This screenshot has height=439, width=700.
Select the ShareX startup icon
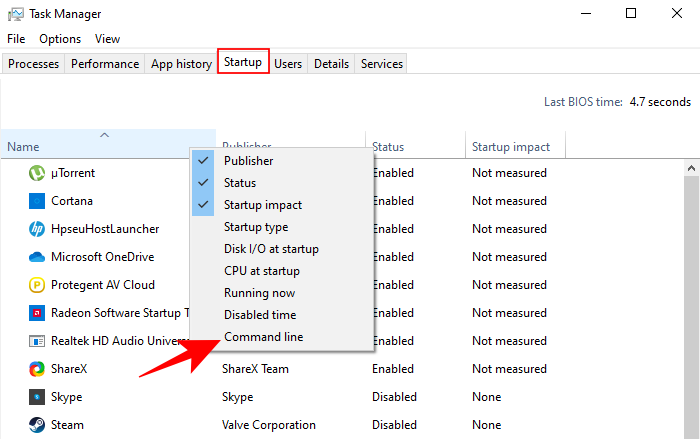(36, 369)
